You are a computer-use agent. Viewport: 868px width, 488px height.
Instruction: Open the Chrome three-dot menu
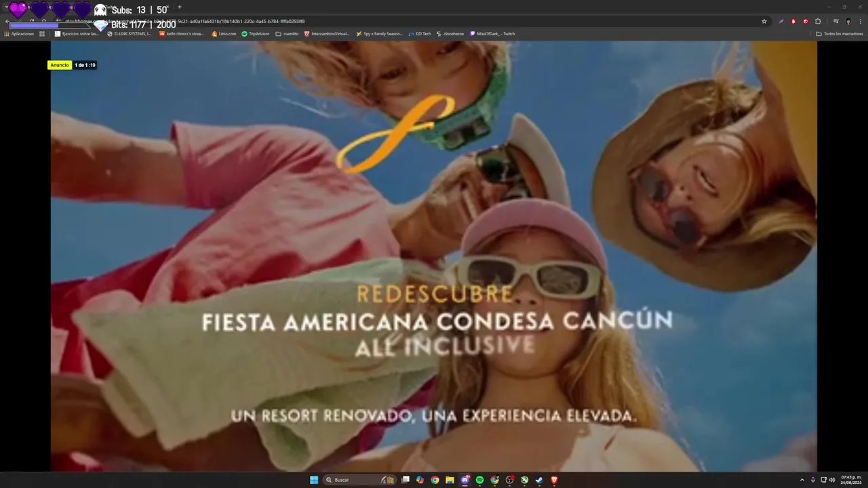860,21
